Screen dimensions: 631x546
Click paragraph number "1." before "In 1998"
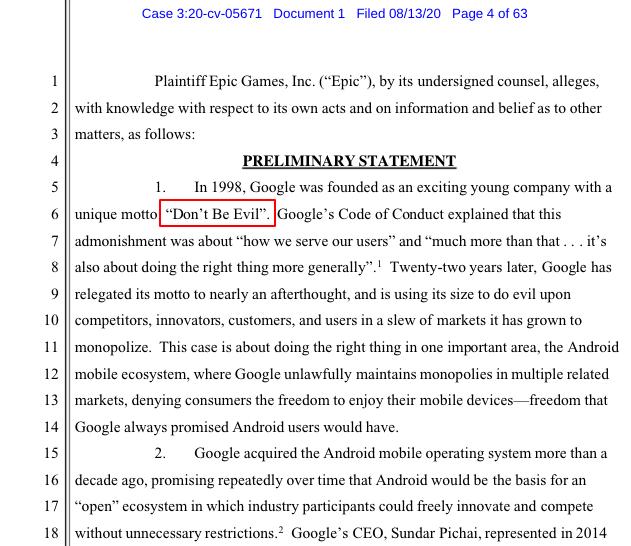[x=160, y=187]
